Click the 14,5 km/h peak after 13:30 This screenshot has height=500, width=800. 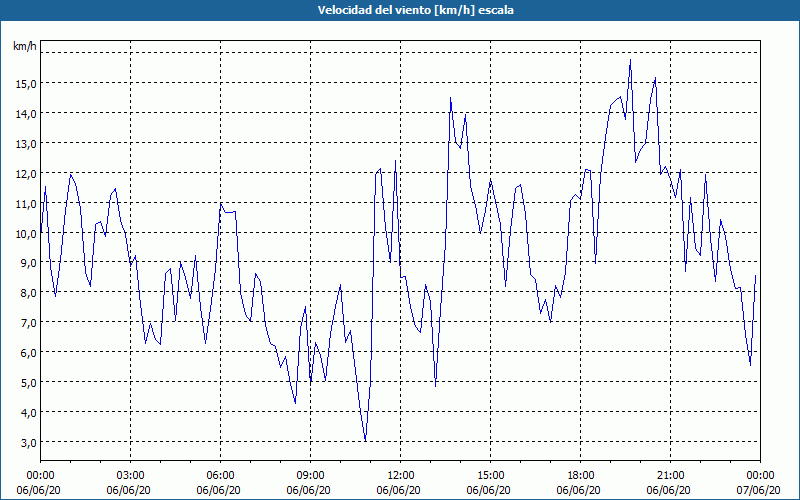click(451, 98)
